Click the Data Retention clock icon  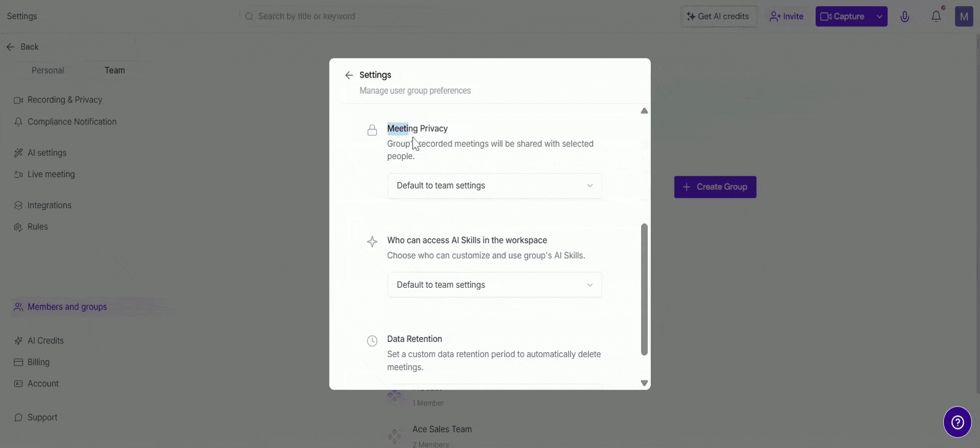tap(372, 341)
